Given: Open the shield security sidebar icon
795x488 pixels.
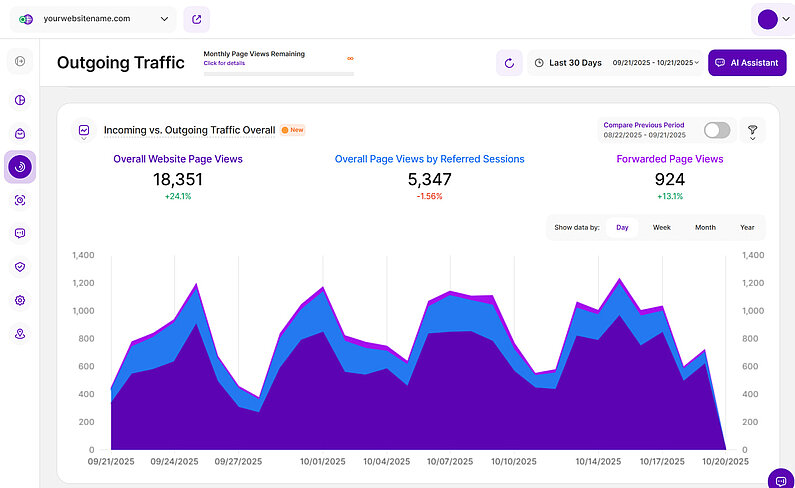Looking at the screenshot, I should pos(20,267).
